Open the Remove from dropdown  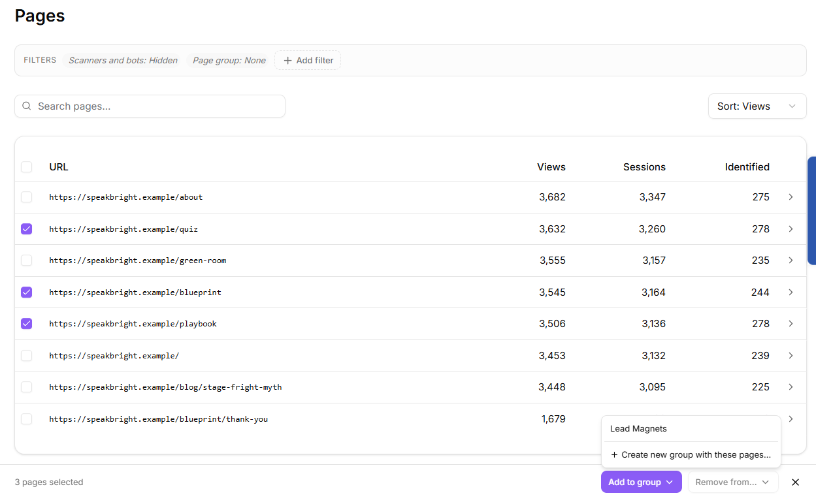[733, 482]
